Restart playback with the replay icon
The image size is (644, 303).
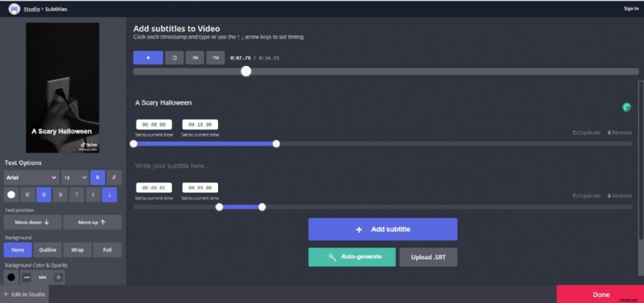174,58
